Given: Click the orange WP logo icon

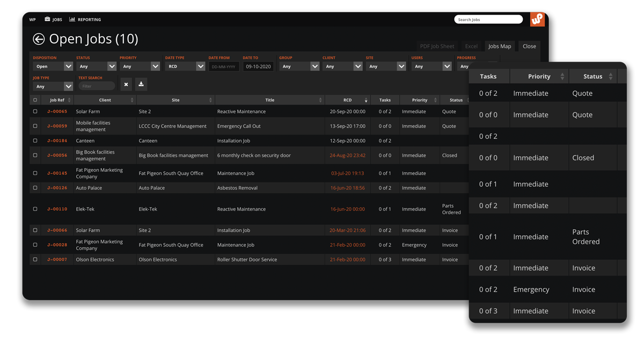Looking at the screenshot, I should [537, 19].
